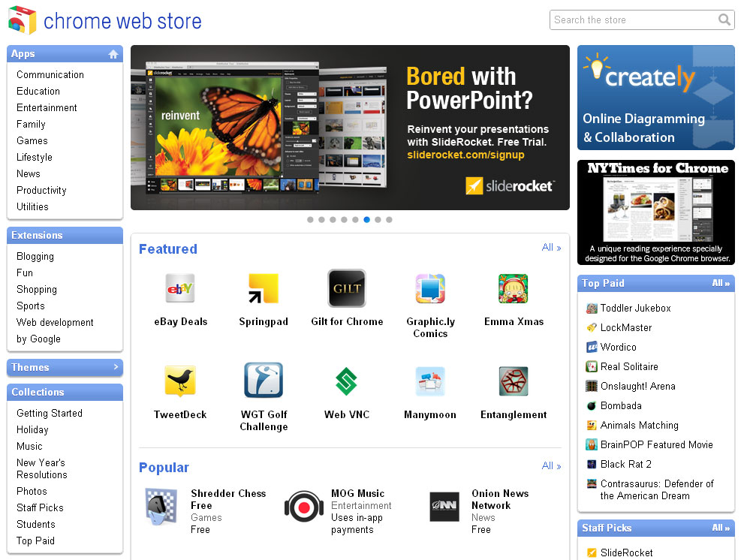Click the Real Solitaire icon

(x=592, y=366)
